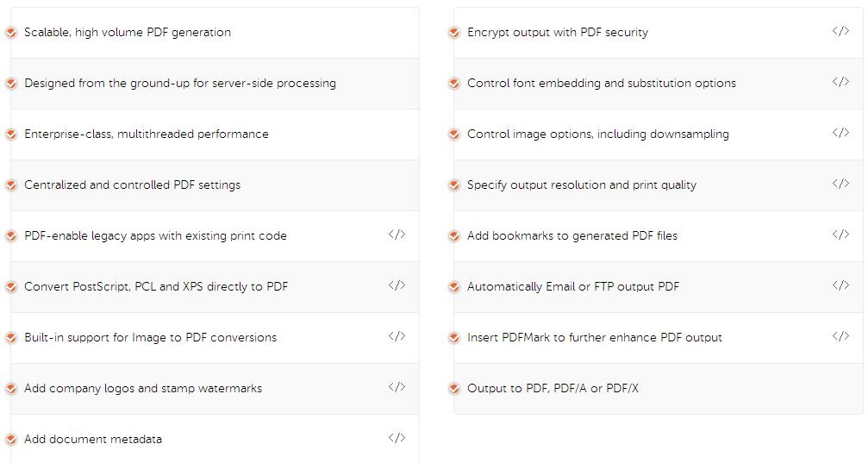The height and width of the screenshot is (463, 868).
Task: View code for font embedding and substitution options
Action: pyautogui.click(x=841, y=82)
